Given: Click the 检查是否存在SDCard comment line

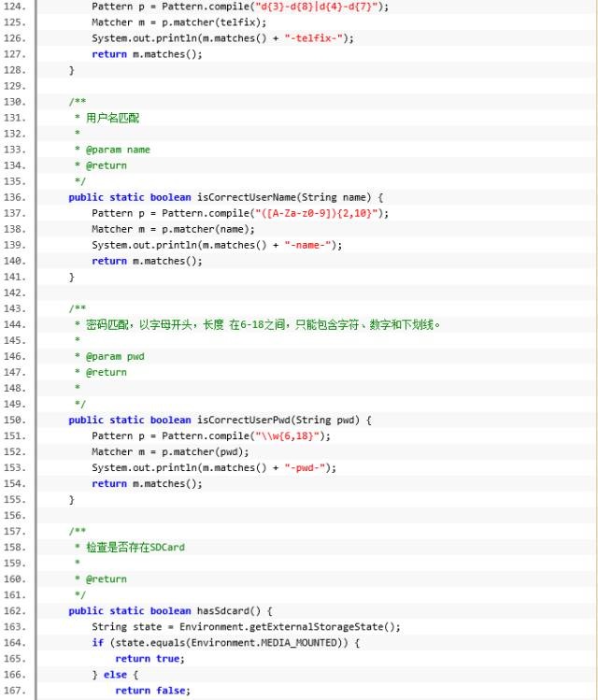Looking at the screenshot, I should (135, 547).
